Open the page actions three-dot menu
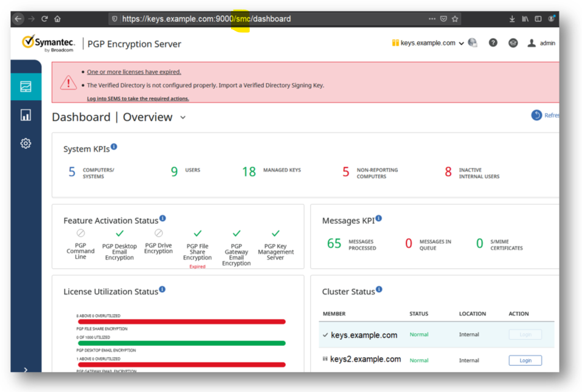 432,19
